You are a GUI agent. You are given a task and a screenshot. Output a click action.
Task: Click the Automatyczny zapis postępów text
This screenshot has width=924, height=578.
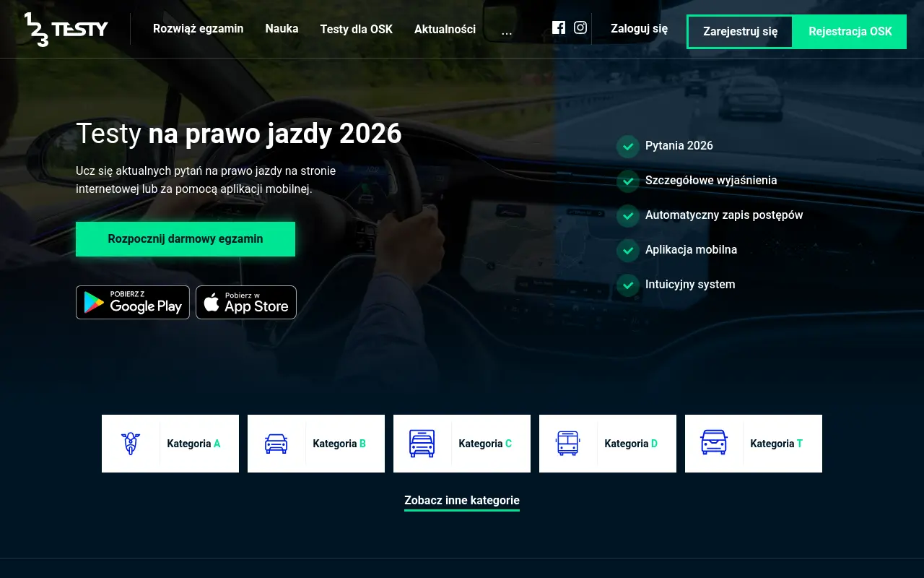click(x=724, y=215)
